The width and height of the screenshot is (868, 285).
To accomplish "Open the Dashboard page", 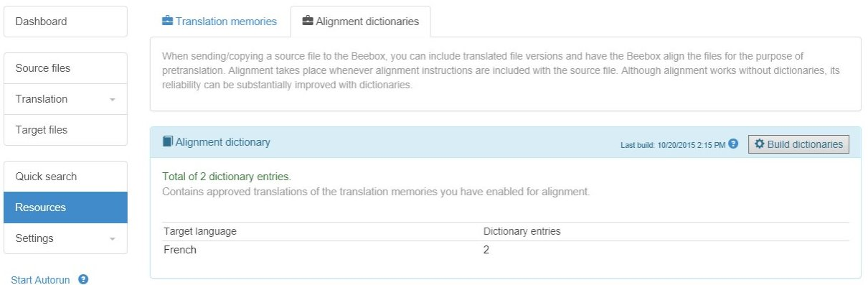I will [66, 22].
